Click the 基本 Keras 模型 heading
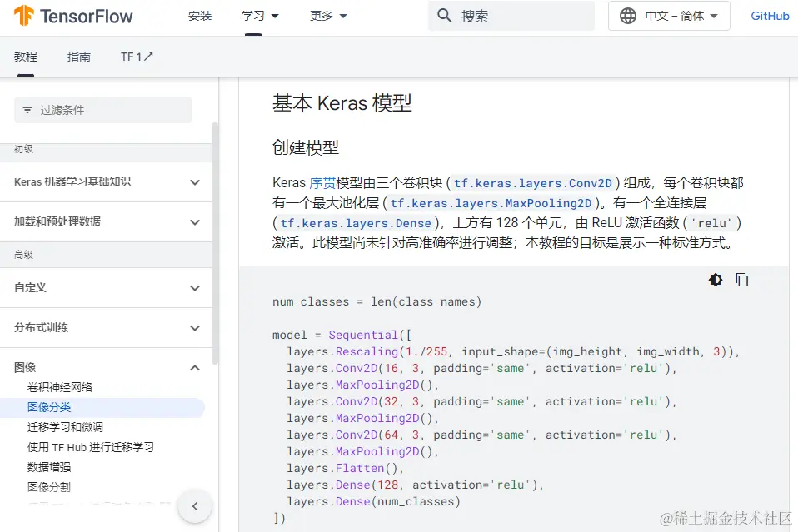This screenshot has width=798, height=532. coord(342,103)
